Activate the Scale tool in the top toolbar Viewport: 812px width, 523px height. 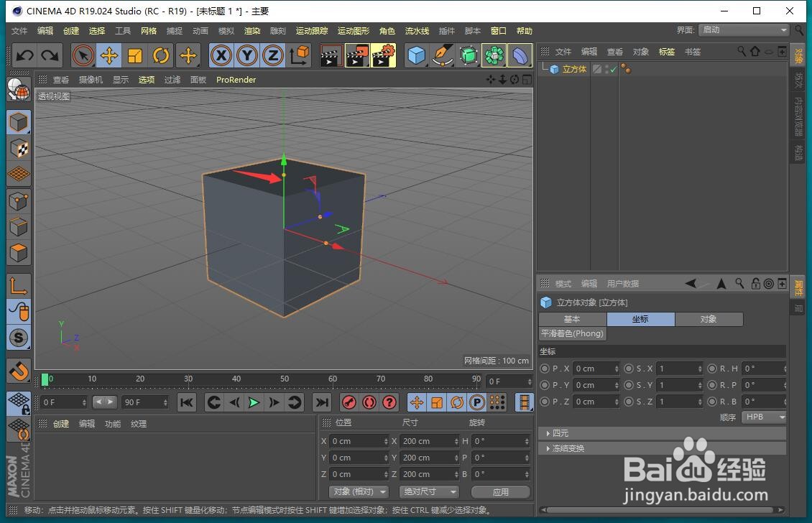coord(135,55)
